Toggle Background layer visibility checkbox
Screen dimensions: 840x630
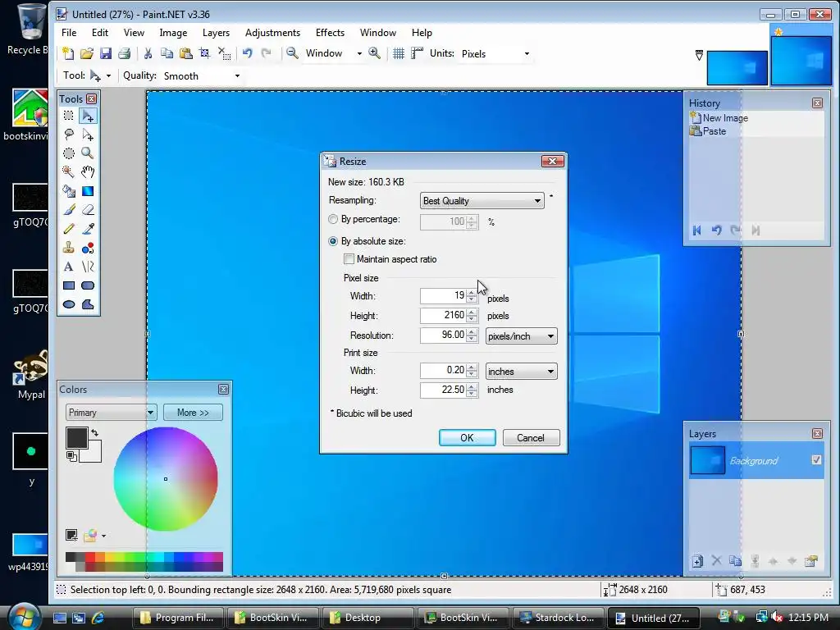816,459
